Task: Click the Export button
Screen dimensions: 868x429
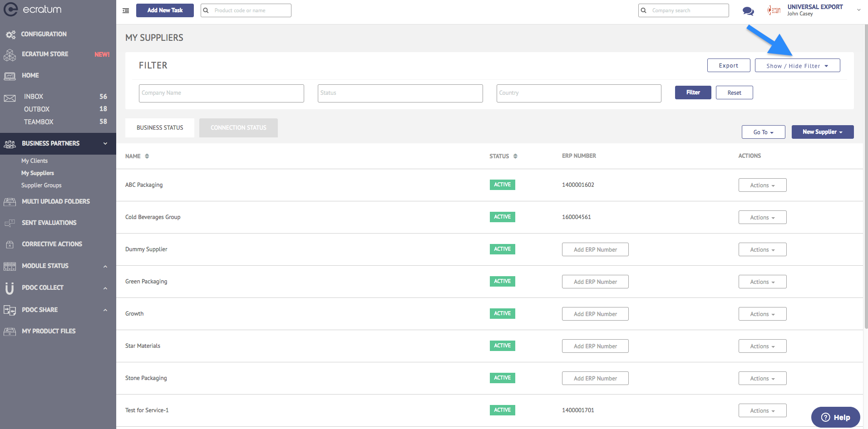Action: pyautogui.click(x=729, y=66)
